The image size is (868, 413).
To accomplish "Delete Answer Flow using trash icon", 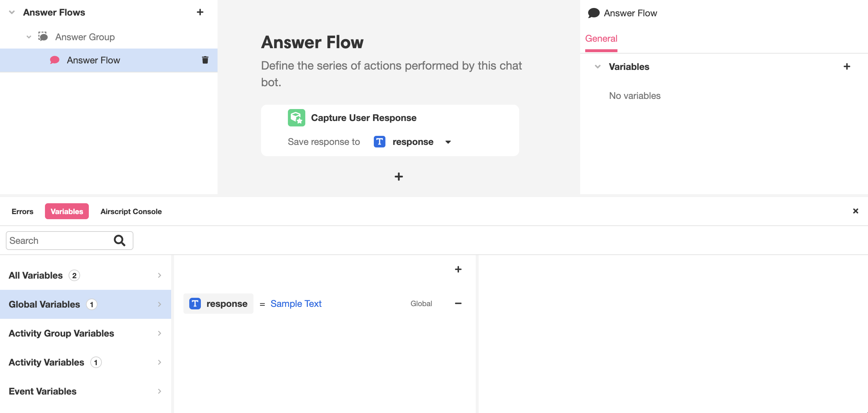I will (x=205, y=60).
